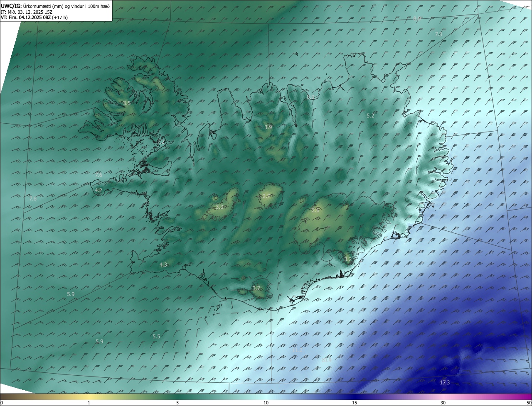Click the 3.2 value near southeast coast
Screen dimensions: 532x406
point(348,259)
